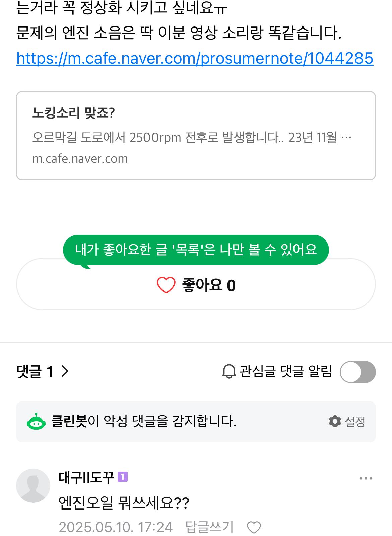Tap the m.cafe.naver.com domain in preview card
Screen dimensions: 392x536
[x=80, y=159]
